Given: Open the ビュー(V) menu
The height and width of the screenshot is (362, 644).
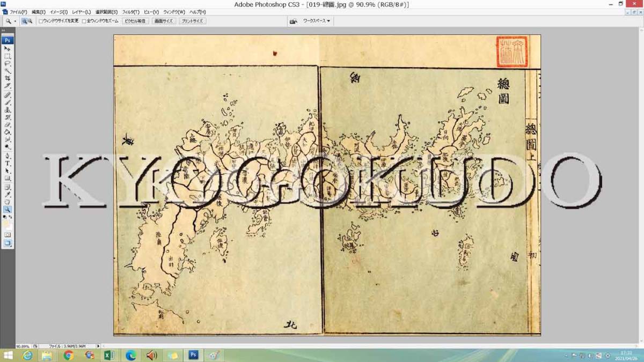Looking at the screenshot, I should (151, 12).
